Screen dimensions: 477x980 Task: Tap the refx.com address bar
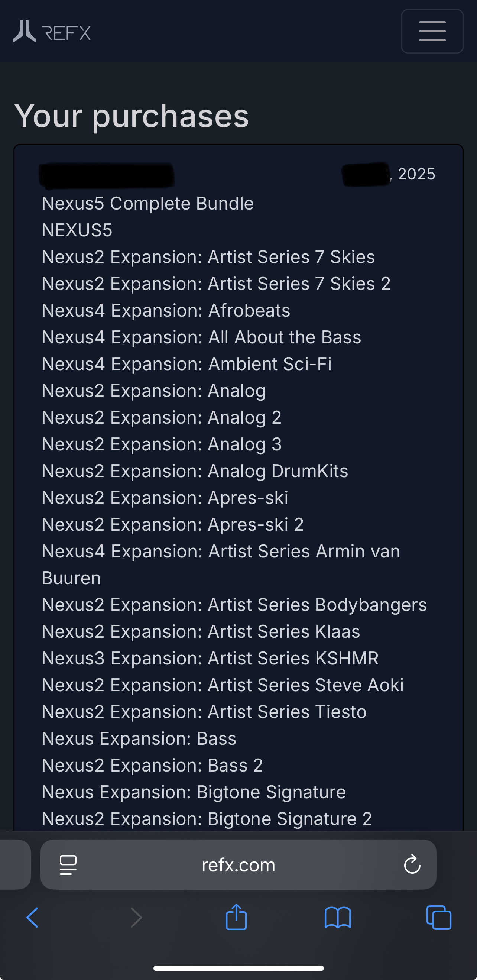coord(238,865)
